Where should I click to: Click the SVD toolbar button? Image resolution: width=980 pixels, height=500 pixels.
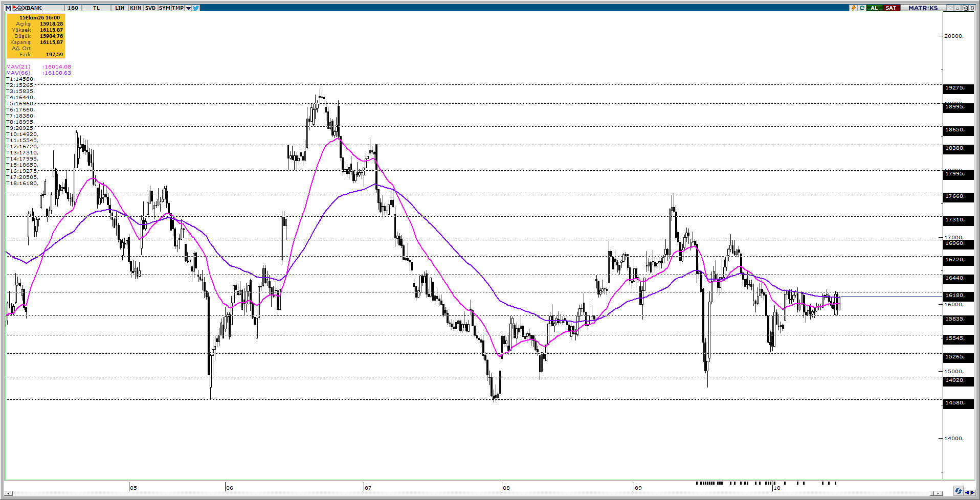(x=150, y=8)
